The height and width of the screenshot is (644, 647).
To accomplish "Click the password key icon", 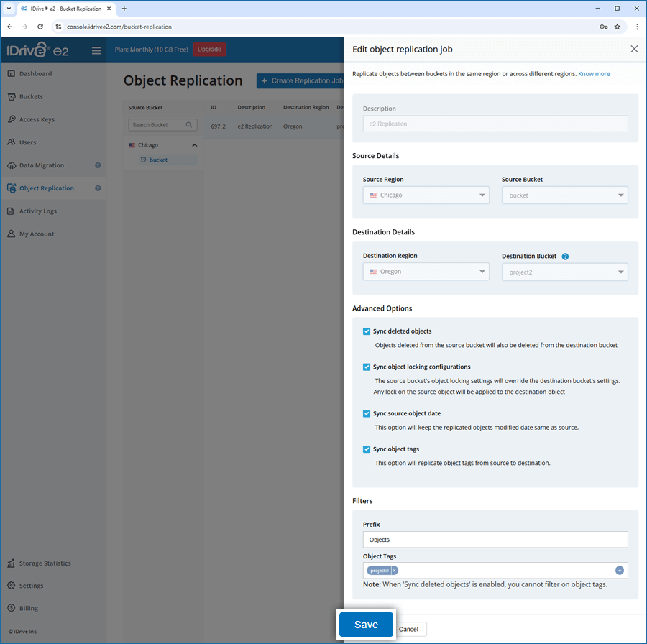I will [603, 27].
